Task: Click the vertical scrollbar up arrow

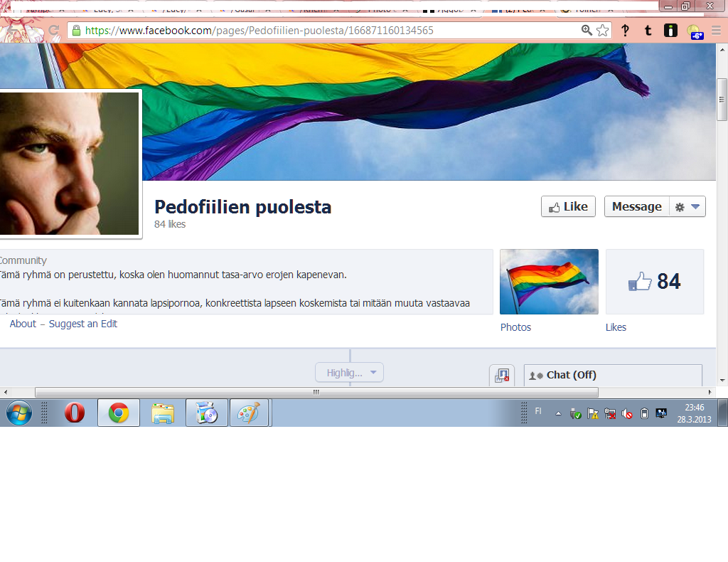Action: pyautogui.click(x=722, y=49)
